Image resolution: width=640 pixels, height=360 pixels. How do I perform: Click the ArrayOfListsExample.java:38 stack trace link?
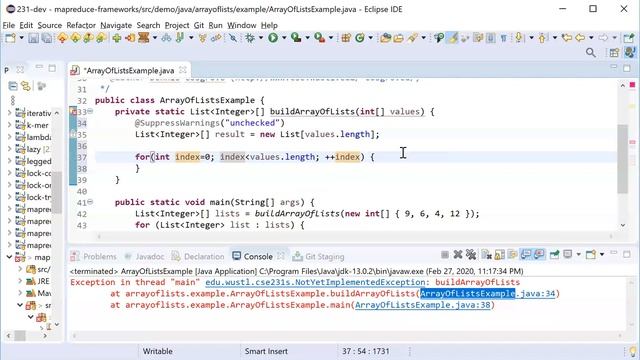pos(422,305)
